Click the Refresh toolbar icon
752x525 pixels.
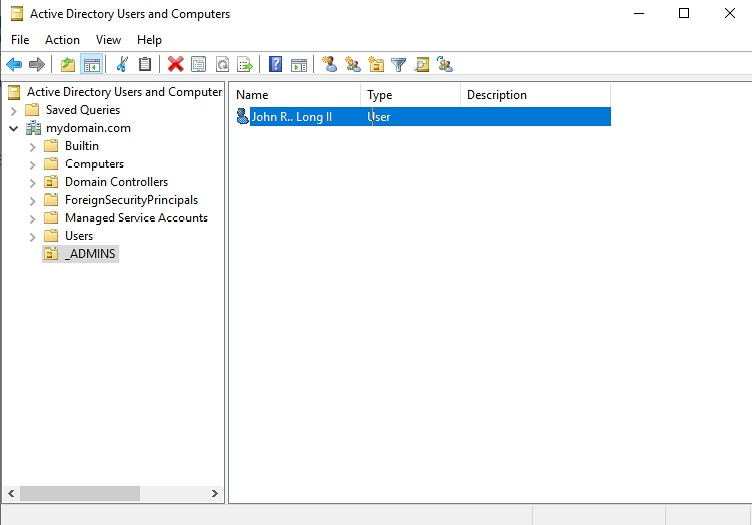click(x=222, y=64)
